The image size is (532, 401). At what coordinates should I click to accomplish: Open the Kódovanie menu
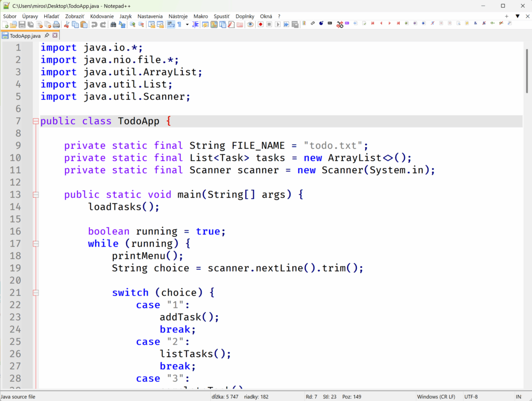tap(102, 16)
